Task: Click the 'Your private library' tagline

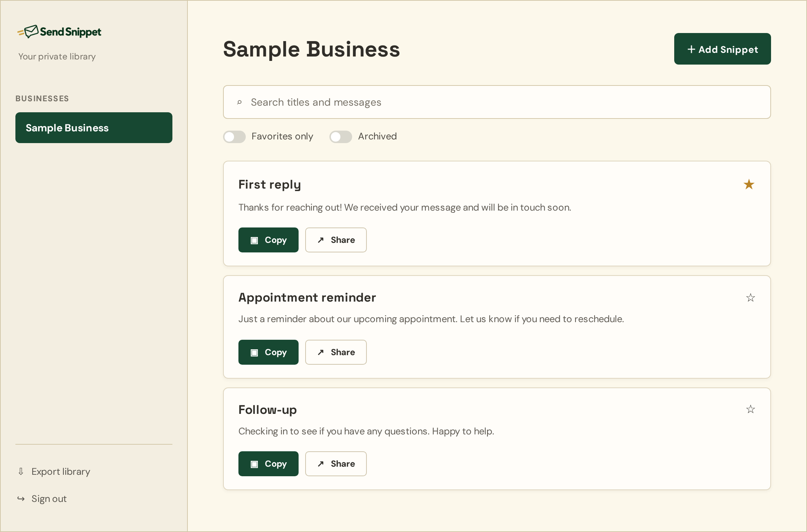Action: click(57, 57)
